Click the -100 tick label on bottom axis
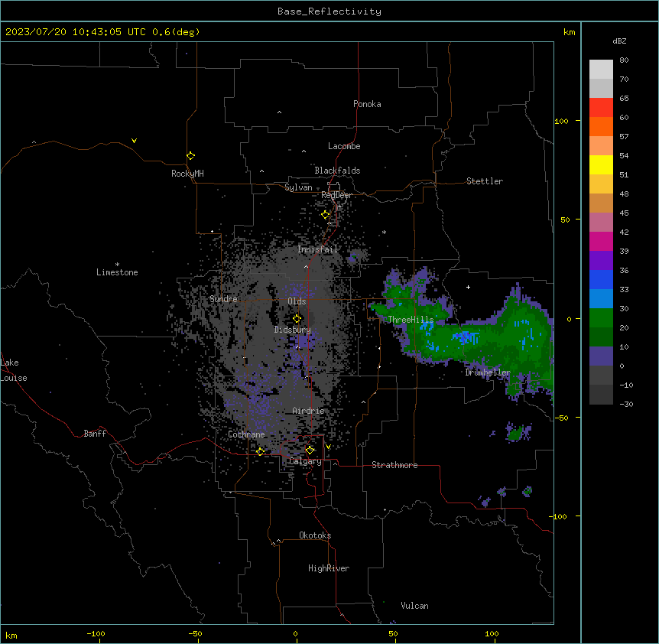The height and width of the screenshot is (644, 659). point(96,633)
